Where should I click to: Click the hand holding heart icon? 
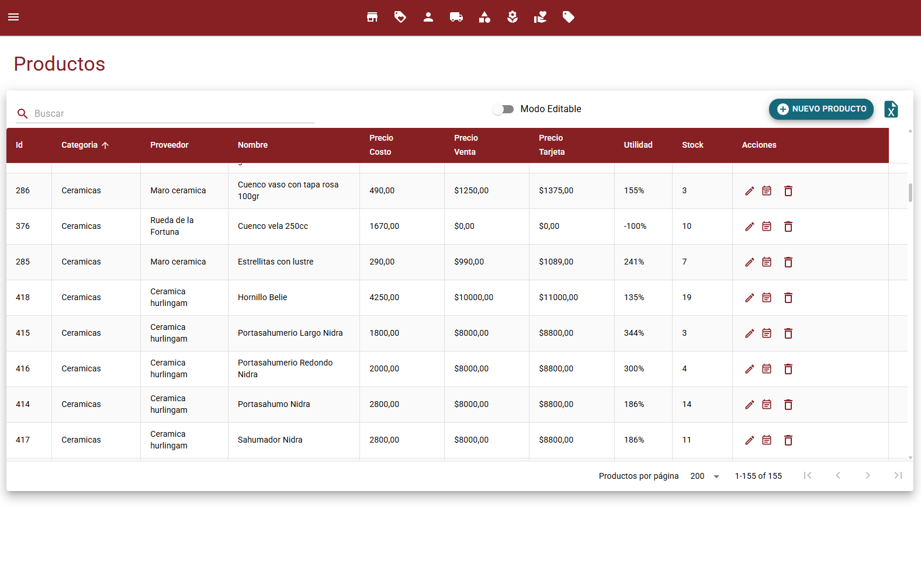(541, 17)
